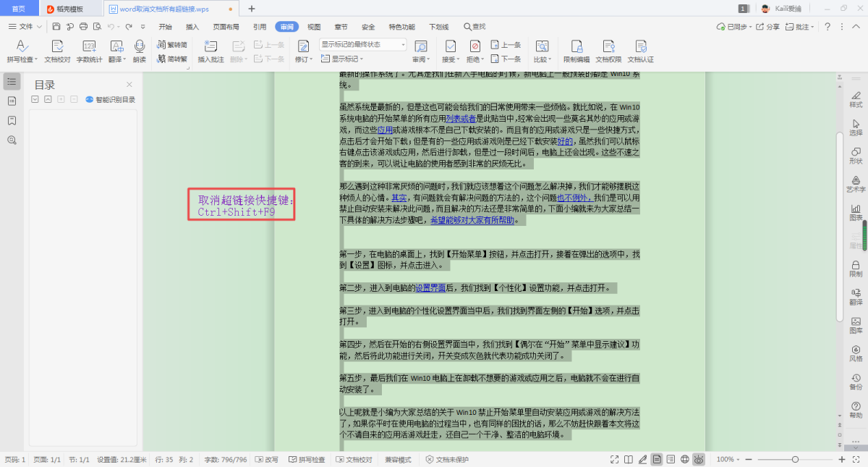The height and width of the screenshot is (467, 868).
Task: Adjust the zoom slider in status bar
Action: tap(795, 460)
